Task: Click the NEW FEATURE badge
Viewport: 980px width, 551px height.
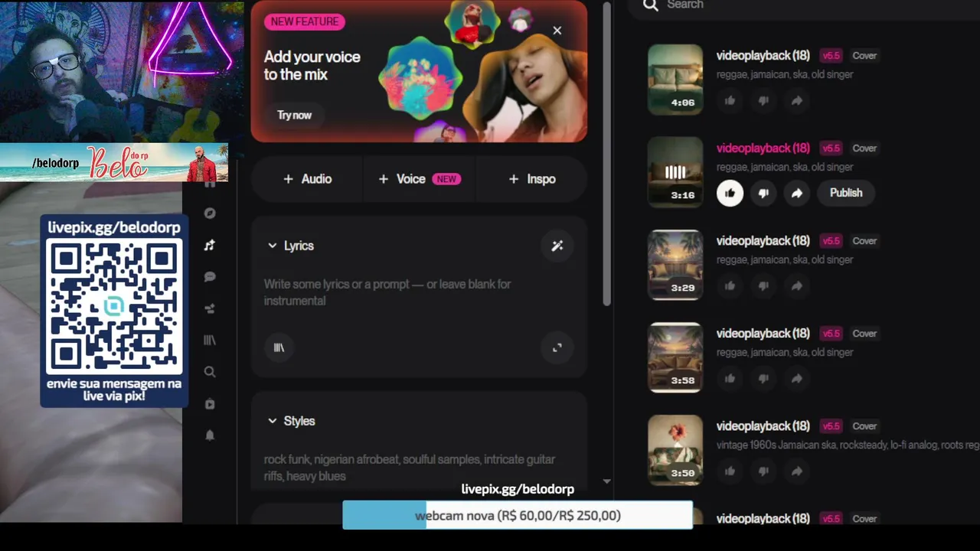Action: pos(304,21)
